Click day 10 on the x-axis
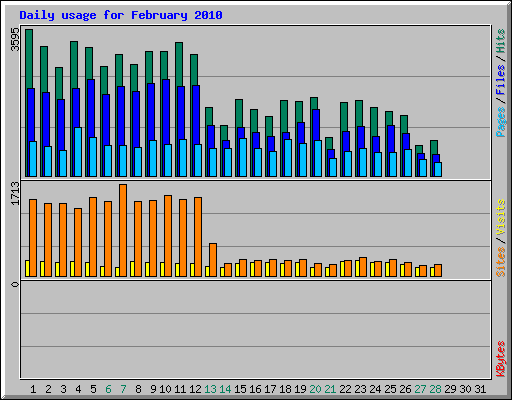This screenshot has width=512, height=400. pyautogui.click(x=165, y=389)
